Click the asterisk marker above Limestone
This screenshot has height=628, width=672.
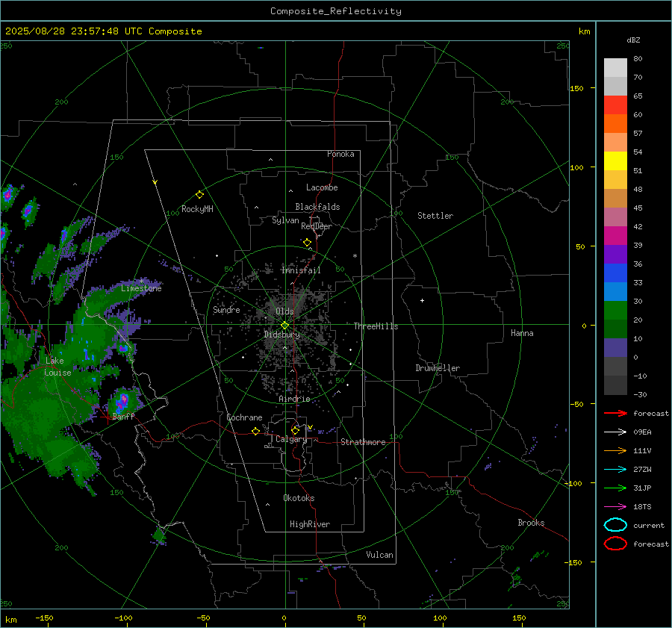point(141,282)
